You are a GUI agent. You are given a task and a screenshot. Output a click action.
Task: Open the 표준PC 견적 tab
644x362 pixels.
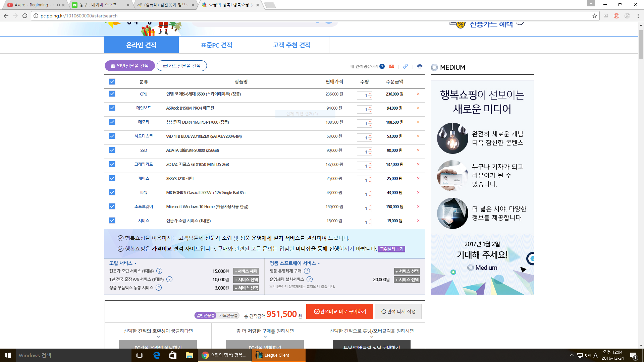click(x=216, y=45)
